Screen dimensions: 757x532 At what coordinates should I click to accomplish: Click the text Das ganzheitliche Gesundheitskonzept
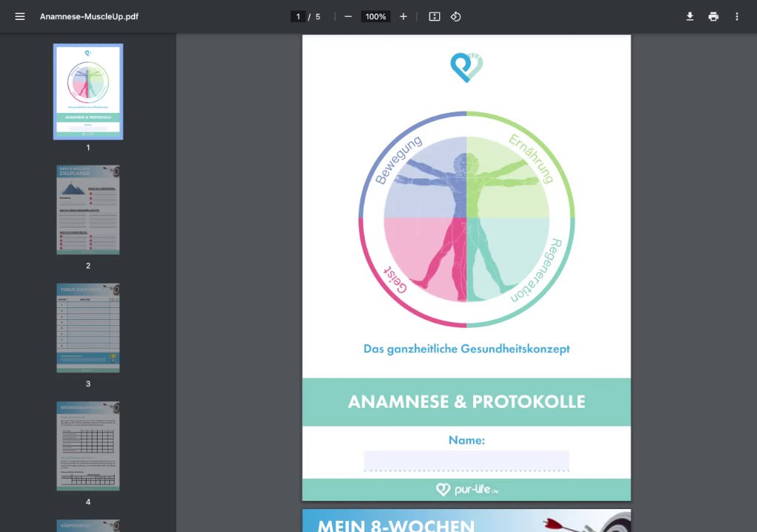coord(466,349)
